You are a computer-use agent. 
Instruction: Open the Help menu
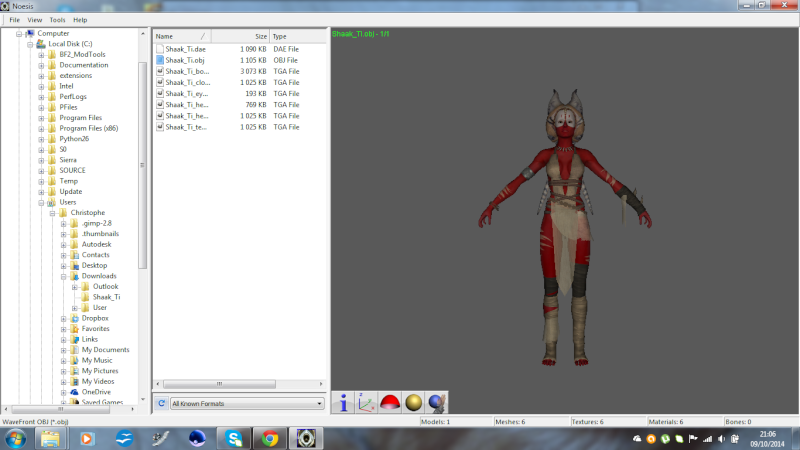click(x=80, y=20)
